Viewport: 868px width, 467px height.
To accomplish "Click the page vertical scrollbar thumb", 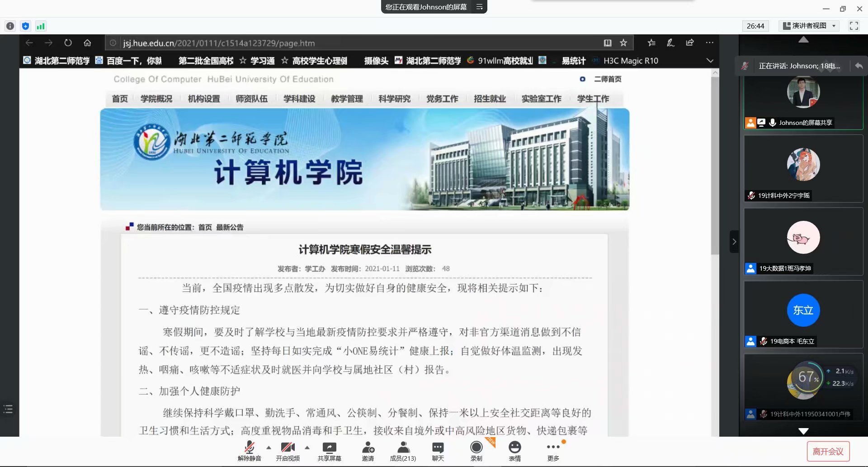I will (x=715, y=165).
